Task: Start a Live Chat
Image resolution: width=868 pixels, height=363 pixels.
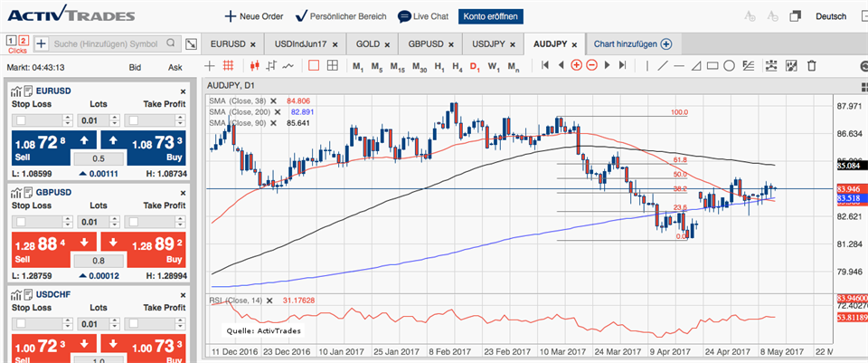Action: click(x=423, y=16)
